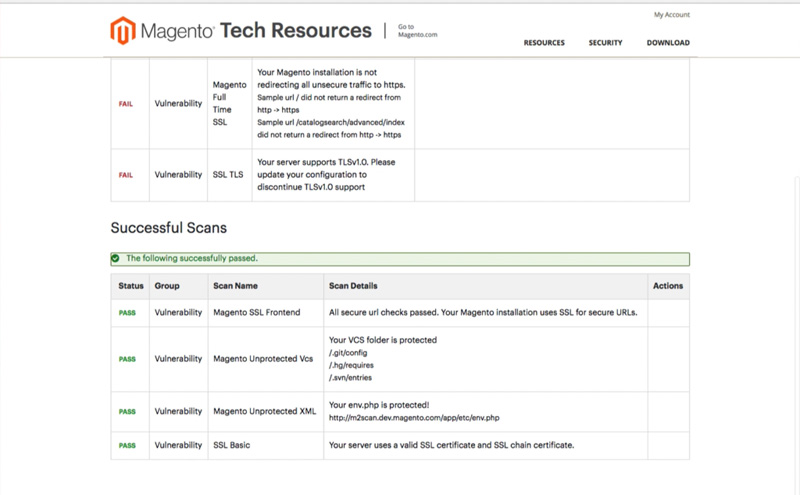Click the /.git/config path text
This screenshot has height=495, width=800.
348,353
